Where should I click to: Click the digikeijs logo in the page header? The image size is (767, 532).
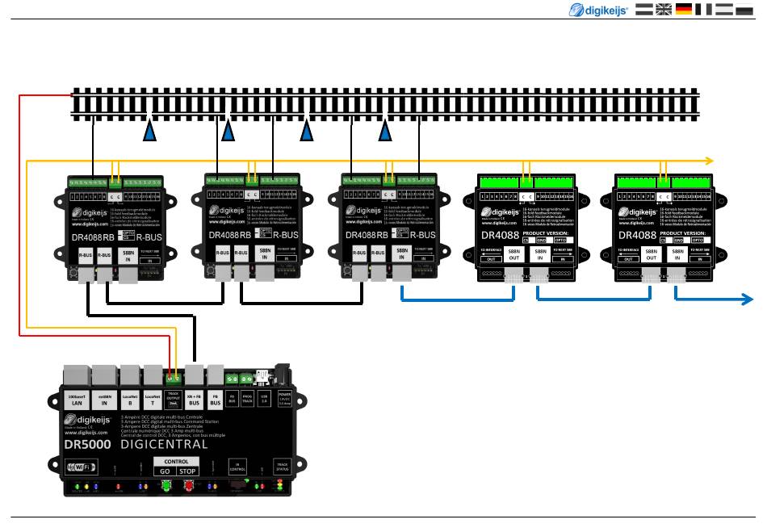coord(597,10)
